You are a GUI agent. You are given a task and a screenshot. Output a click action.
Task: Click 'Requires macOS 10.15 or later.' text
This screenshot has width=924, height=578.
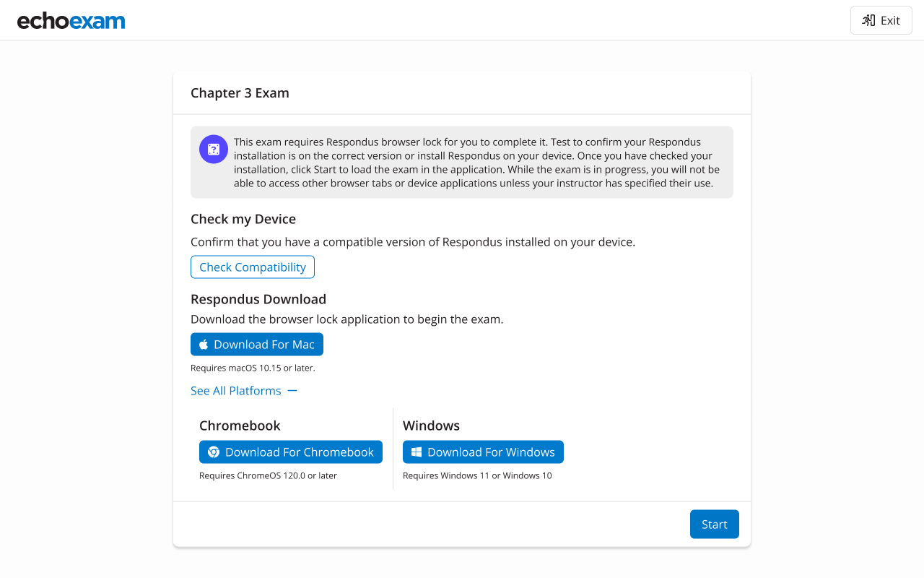pyautogui.click(x=253, y=368)
